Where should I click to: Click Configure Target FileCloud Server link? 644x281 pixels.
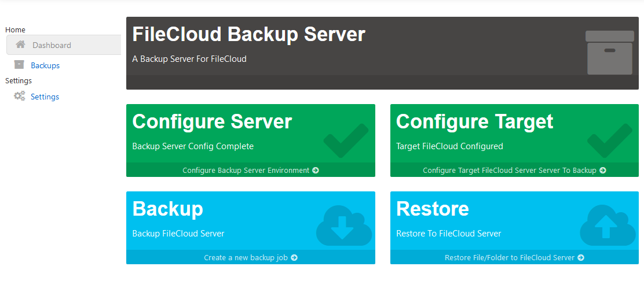coord(514,170)
